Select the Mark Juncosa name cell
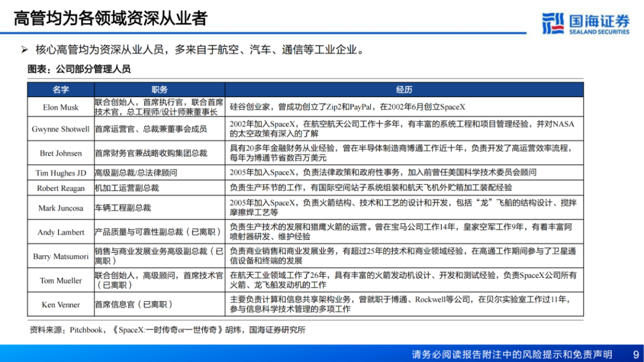 [61, 208]
